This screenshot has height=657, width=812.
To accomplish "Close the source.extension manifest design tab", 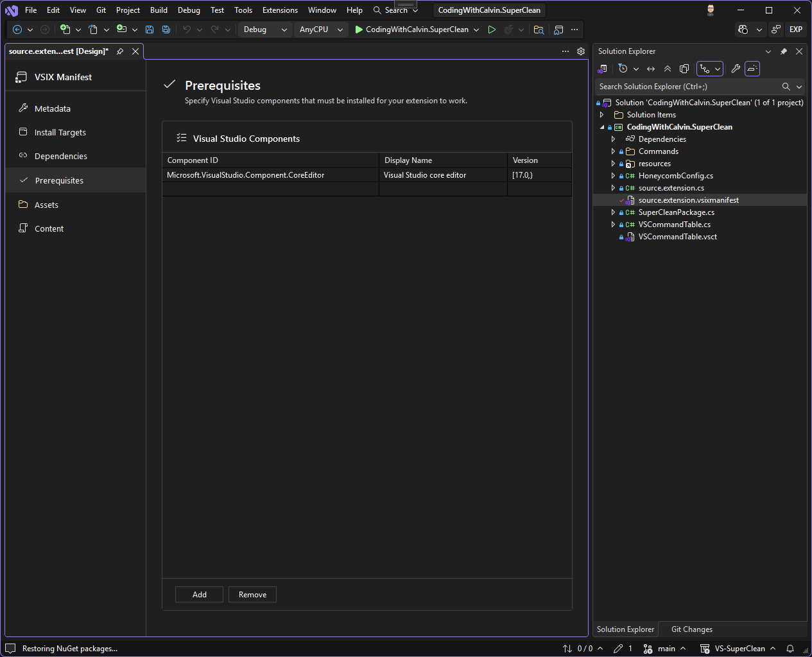I will coord(135,51).
